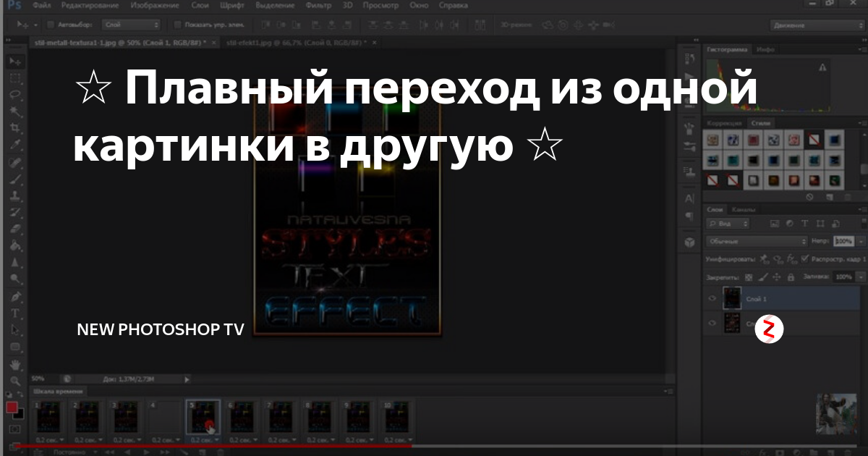868x456 pixels.
Task: Select the Brush tool
Action: [x=15, y=179]
